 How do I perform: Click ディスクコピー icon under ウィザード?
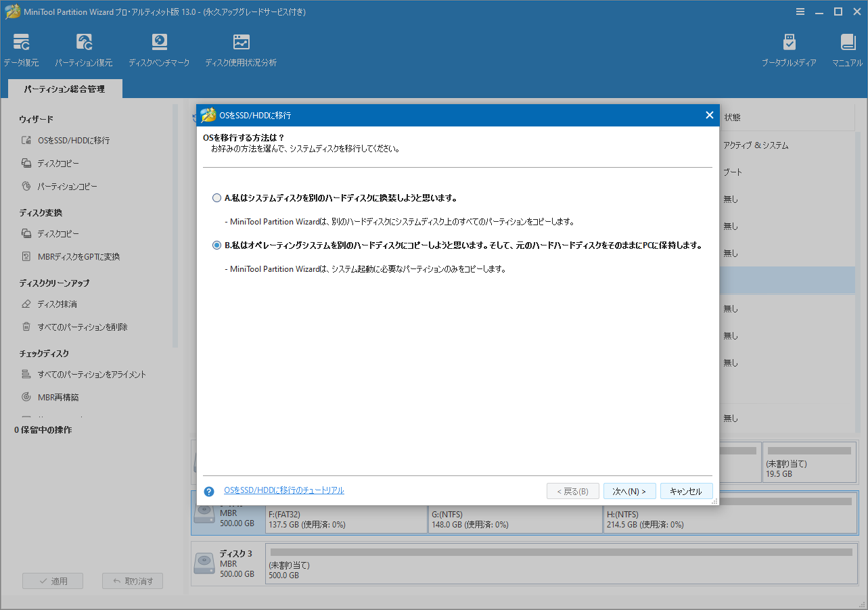coord(26,163)
